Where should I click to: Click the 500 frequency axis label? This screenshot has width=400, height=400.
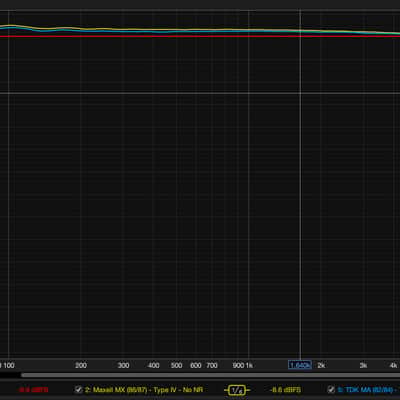point(176,365)
